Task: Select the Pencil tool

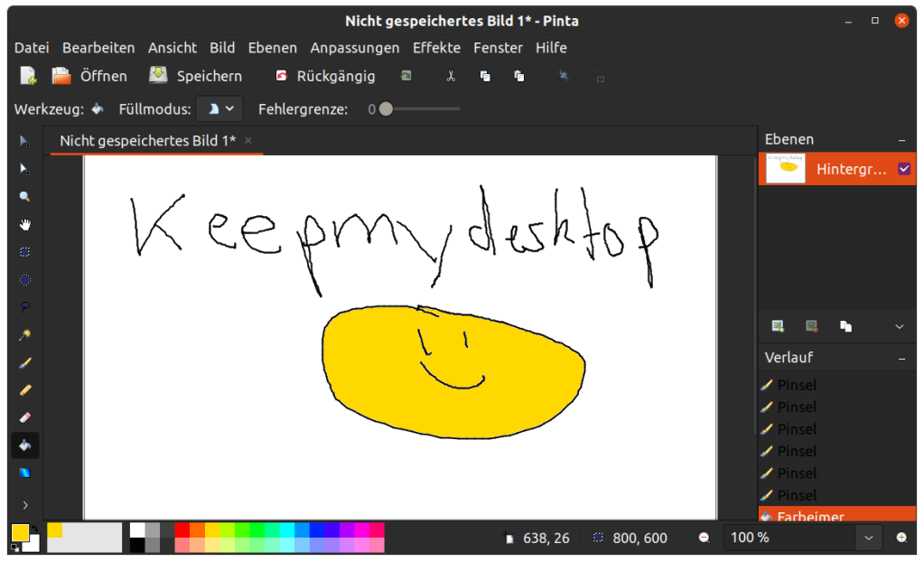Action: (25, 390)
